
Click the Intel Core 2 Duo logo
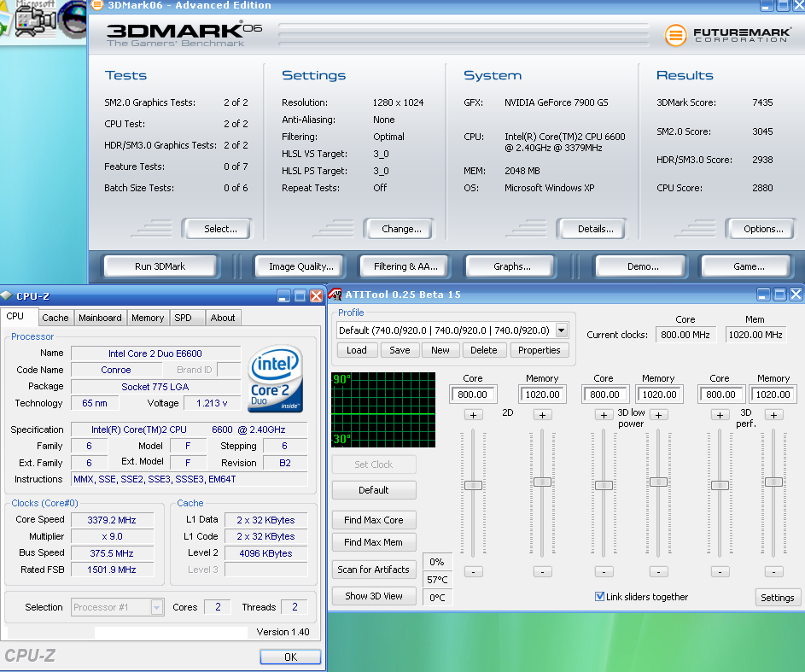tap(275, 379)
